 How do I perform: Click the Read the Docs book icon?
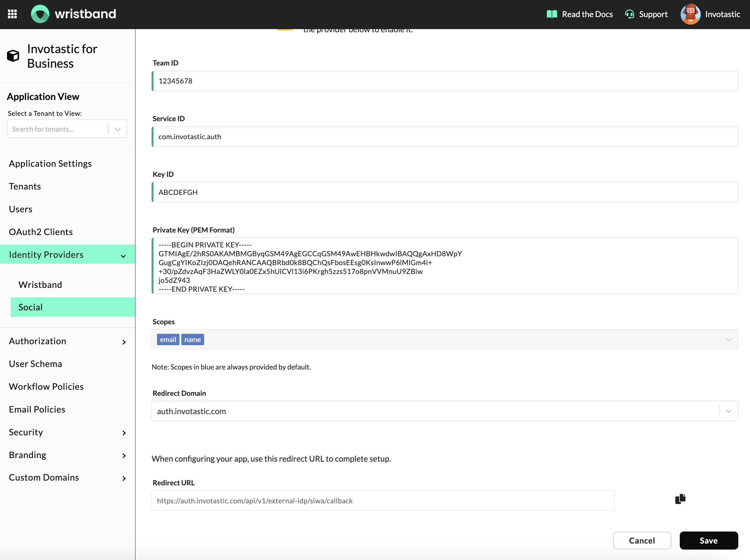coord(552,14)
